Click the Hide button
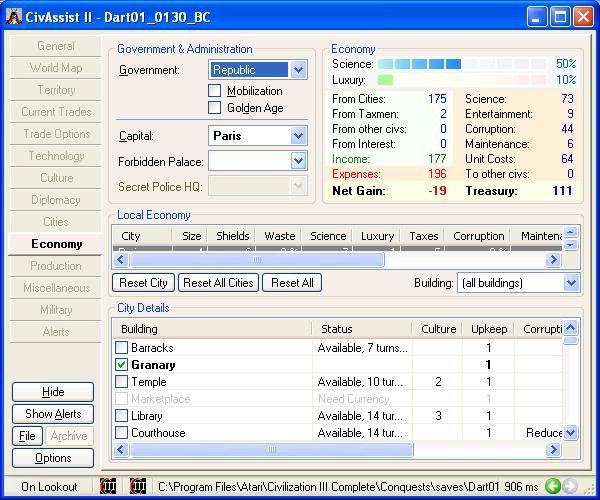Screen dimensions: 600x500 [53, 392]
